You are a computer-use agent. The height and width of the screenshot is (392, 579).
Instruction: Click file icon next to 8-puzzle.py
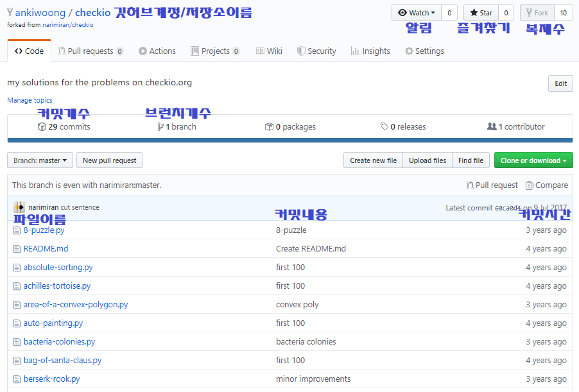coord(17,230)
